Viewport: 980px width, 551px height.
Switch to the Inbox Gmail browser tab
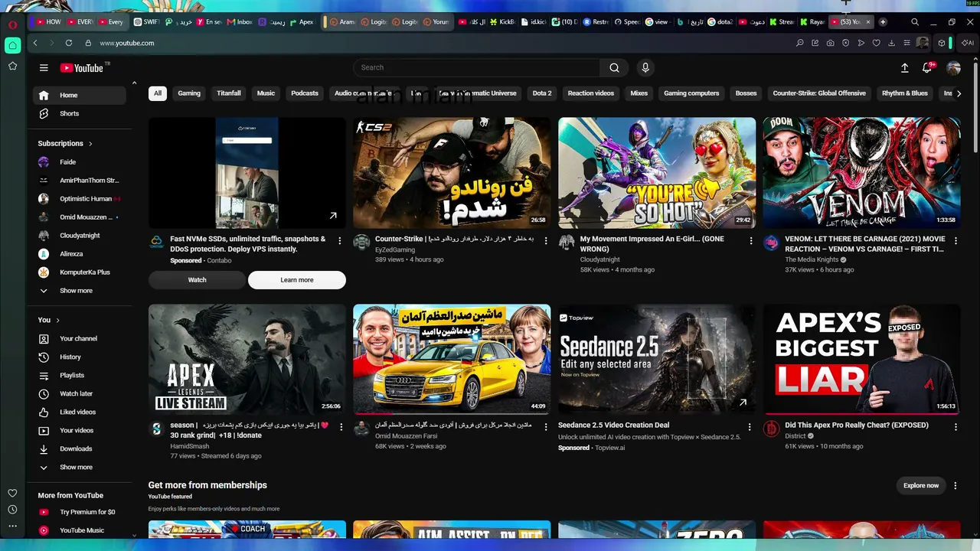(x=240, y=22)
